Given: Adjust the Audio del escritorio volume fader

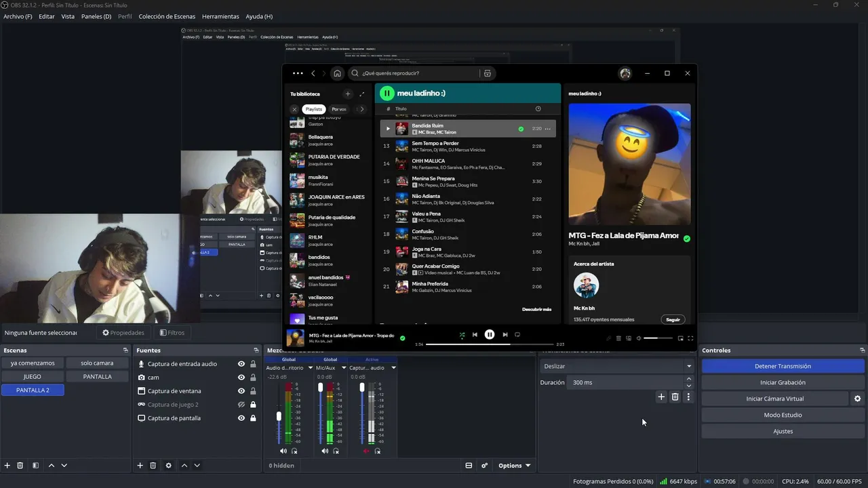Looking at the screenshot, I should pos(279,415).
